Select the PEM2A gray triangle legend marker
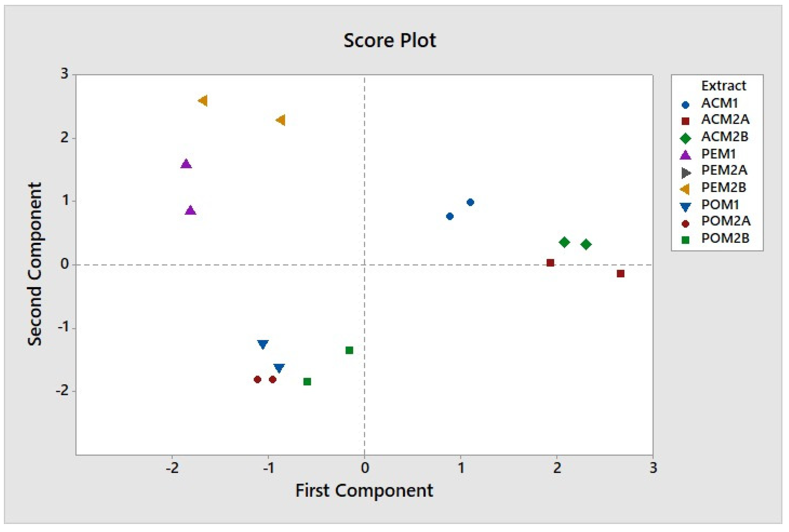The image size is (789, 532). pos(686,173)
